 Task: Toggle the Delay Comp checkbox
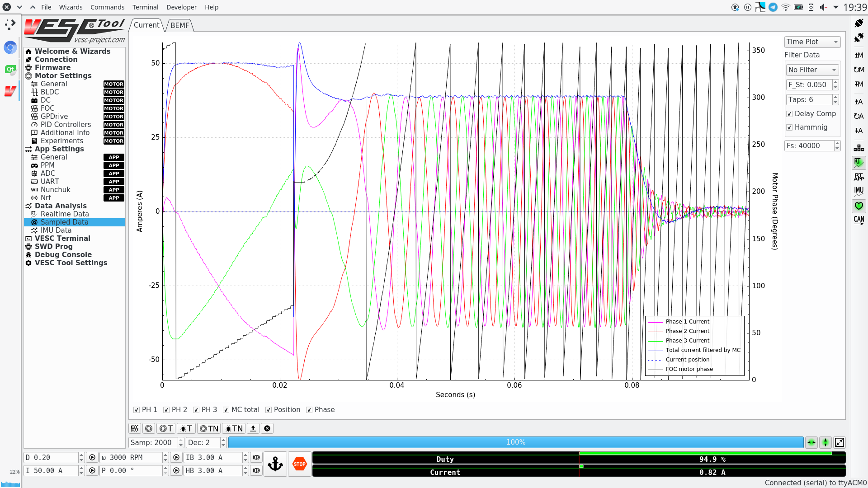point(789,114)
